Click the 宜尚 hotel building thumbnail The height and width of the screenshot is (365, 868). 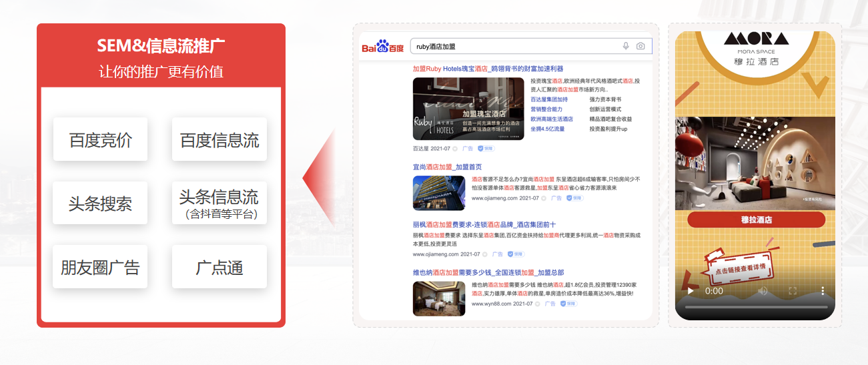pos(439,192)
